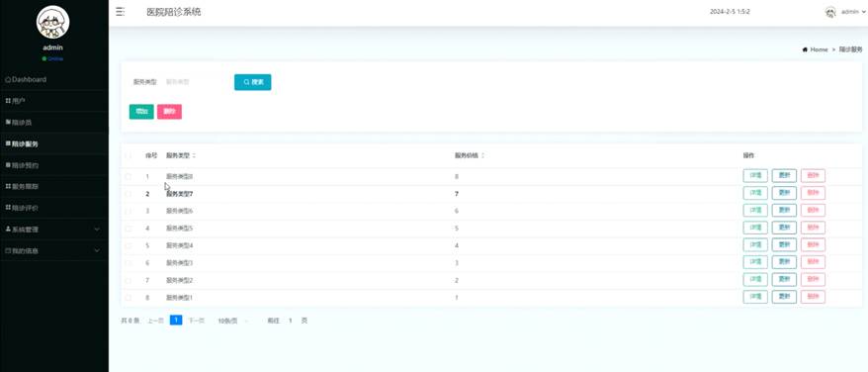
Task: Click the large admin avatar in sidebar
Action: [52, 22]
